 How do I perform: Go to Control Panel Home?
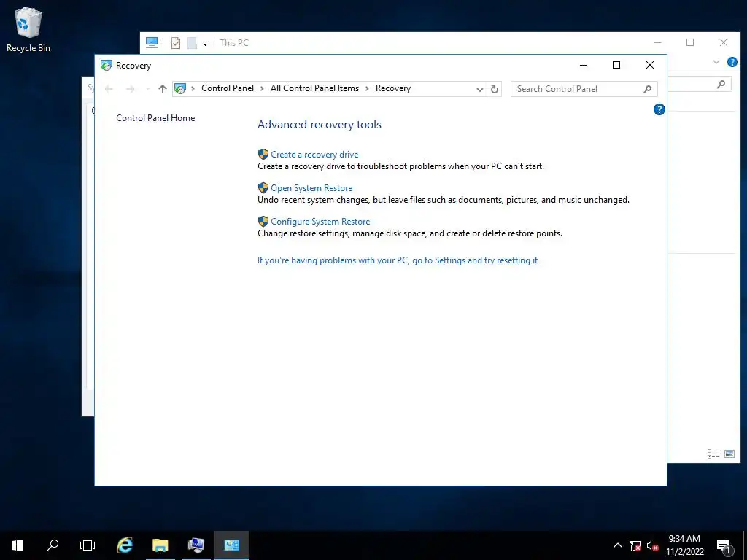coord(155,118)
